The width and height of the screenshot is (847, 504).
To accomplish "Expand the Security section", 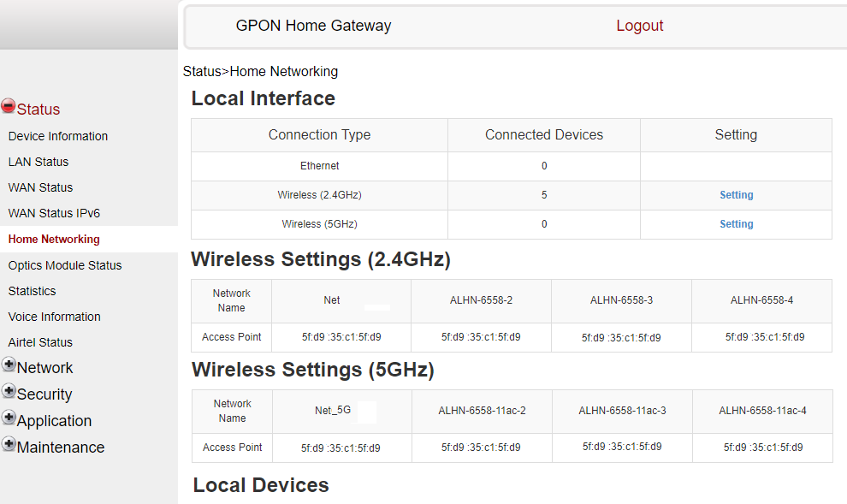I will pos(45,394).
